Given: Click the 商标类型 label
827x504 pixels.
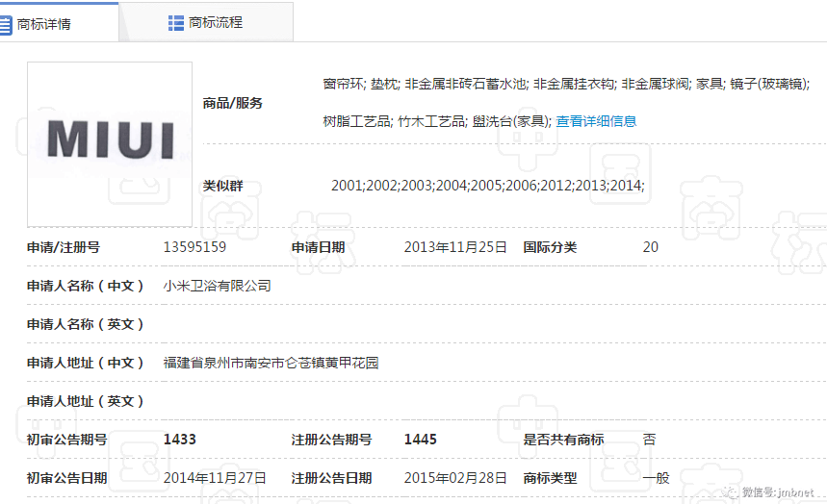Looking at the screenshot, I should (550, 478).
